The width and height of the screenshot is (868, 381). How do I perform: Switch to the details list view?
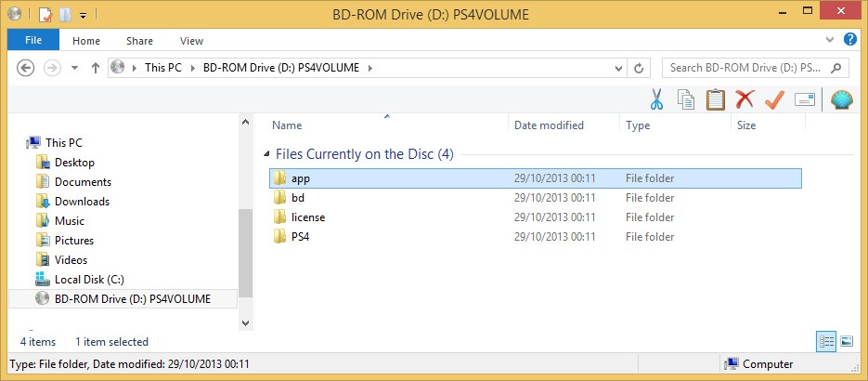pos(826,341)
